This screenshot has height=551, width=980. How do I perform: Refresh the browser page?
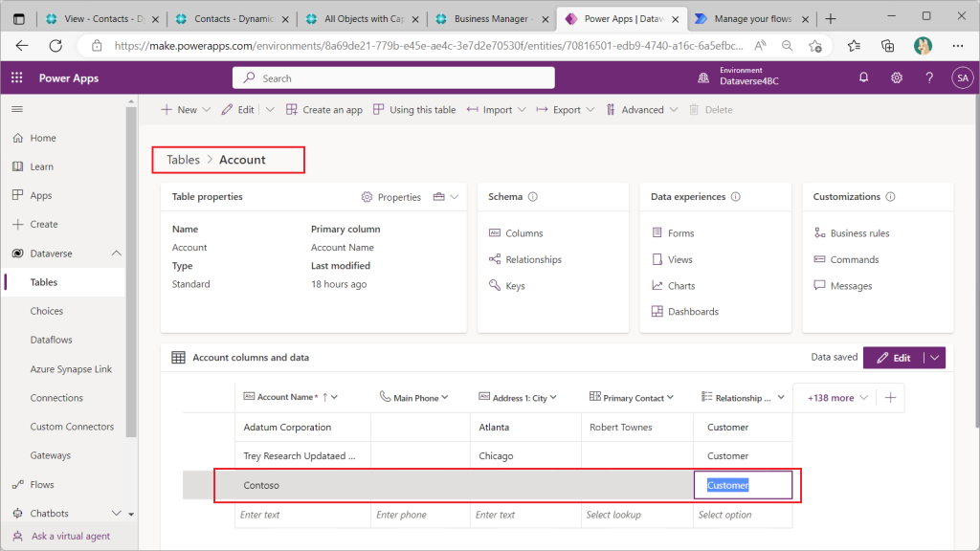(x=56, y=46)
